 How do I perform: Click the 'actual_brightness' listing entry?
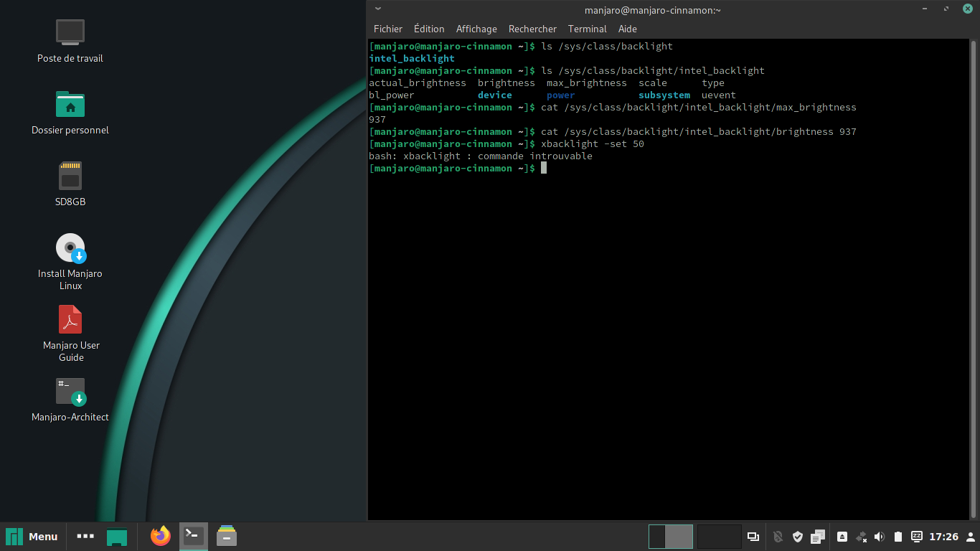(418, 83)
